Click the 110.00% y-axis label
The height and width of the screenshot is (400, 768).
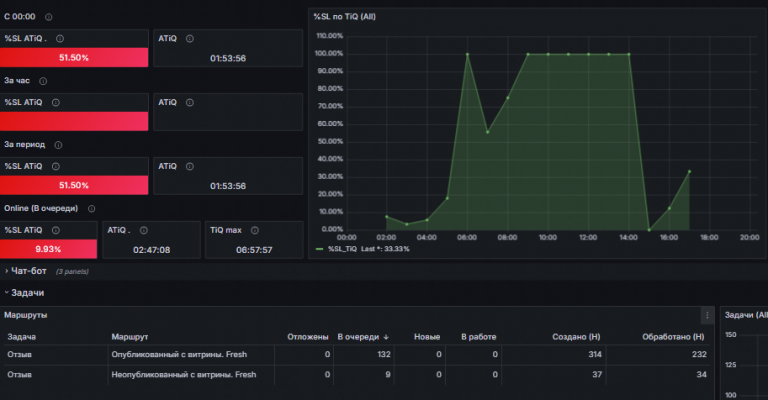click(330, 36)
